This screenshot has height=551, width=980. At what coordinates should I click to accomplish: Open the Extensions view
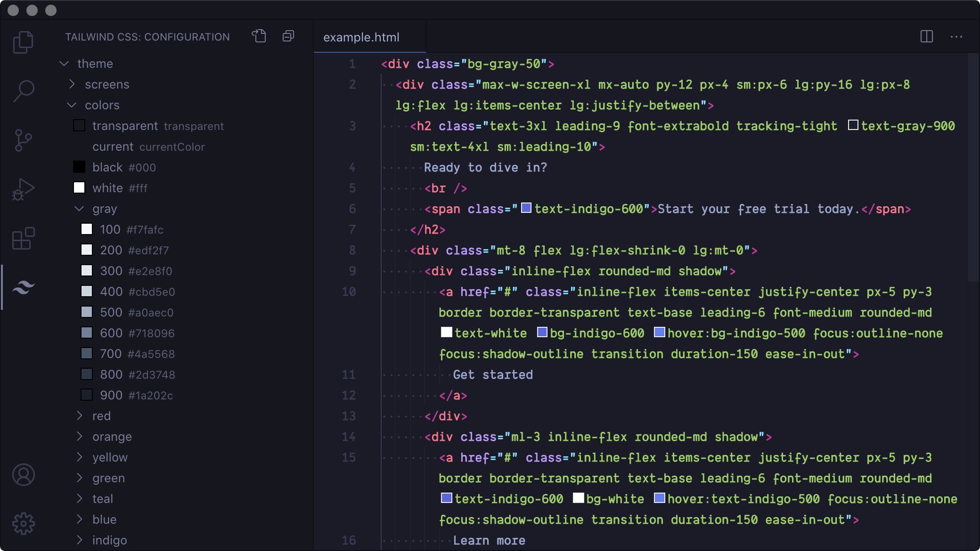[x=23, y=238]
